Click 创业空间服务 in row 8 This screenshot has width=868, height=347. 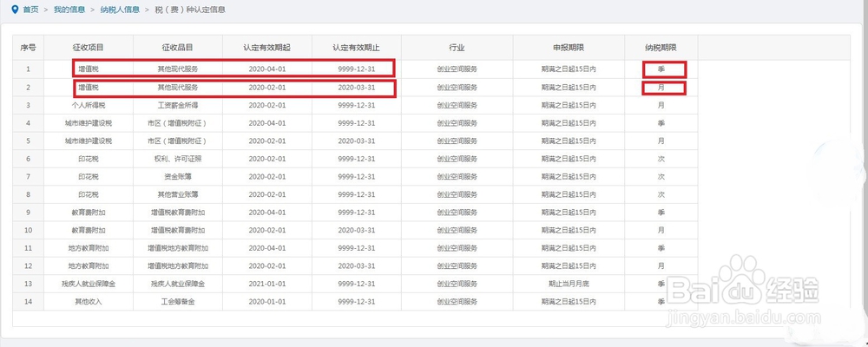(457, 194)
